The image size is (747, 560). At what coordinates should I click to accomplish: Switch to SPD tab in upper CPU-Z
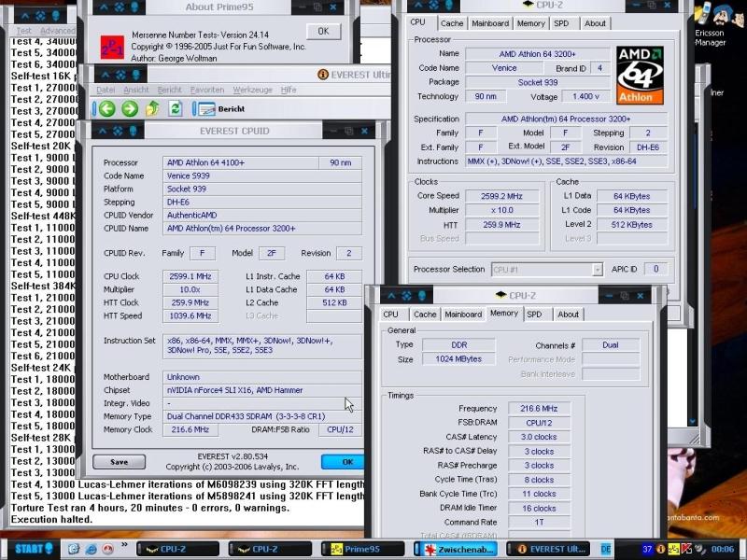pyautogui.click(x=561, y=23)
